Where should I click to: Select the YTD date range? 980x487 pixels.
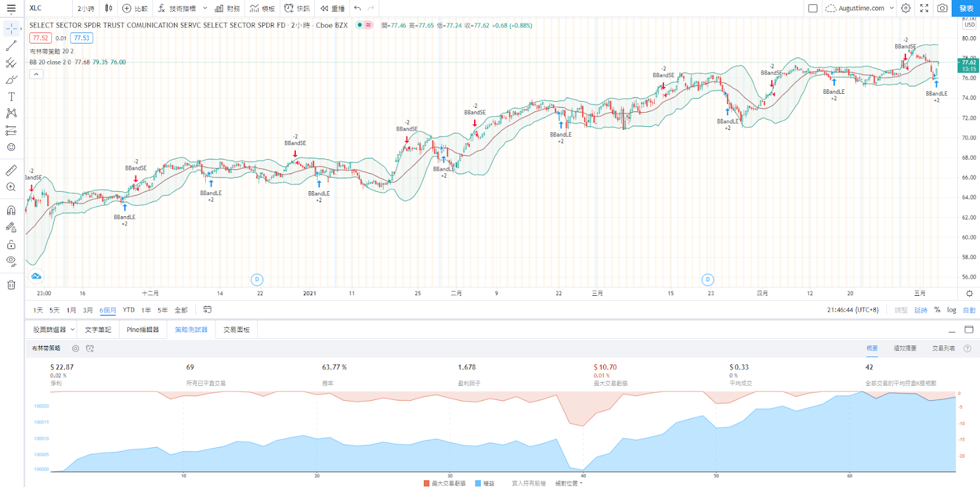(129, 310)
